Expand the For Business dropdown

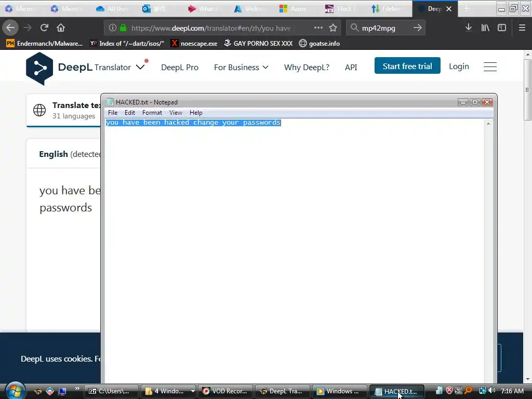tap(265, 67)
